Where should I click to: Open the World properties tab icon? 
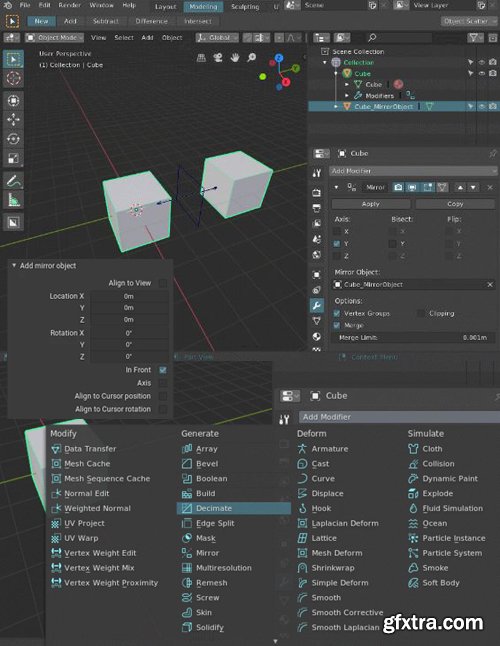point(316,255)
